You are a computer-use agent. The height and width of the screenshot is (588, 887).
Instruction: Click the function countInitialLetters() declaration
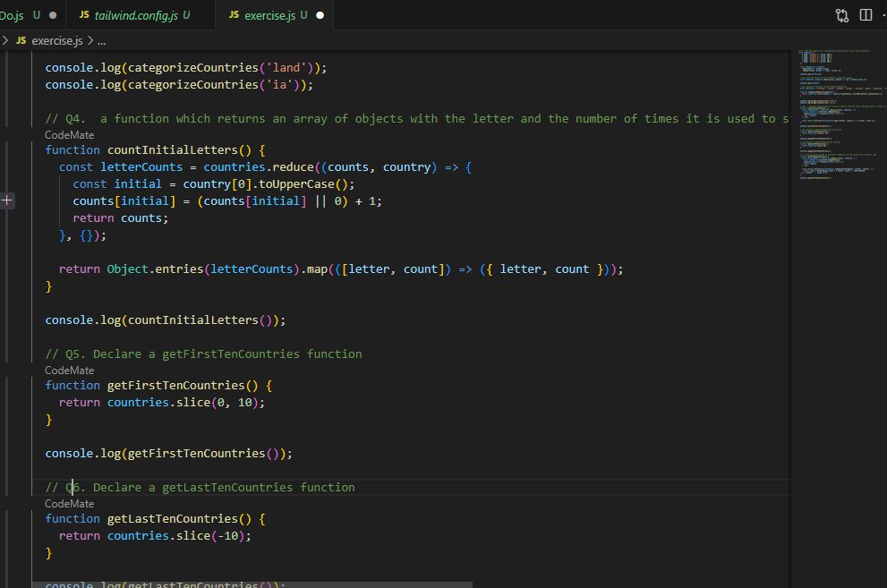coord(155,150)
